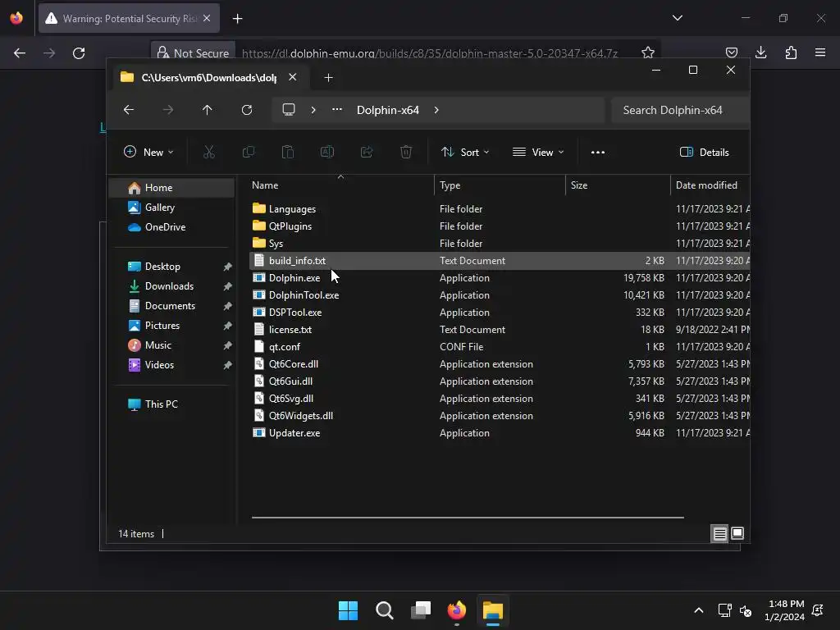This screenshot has height=630, width=840.
Task: Go back in Firefox browser
Action: coord(20,53)
